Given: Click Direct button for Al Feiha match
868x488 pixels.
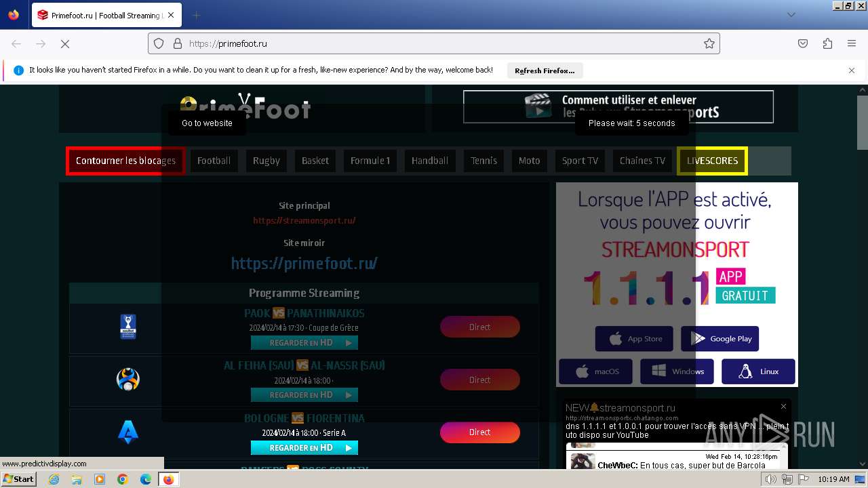Looking at the screenshot, I should tap(480, 380).
